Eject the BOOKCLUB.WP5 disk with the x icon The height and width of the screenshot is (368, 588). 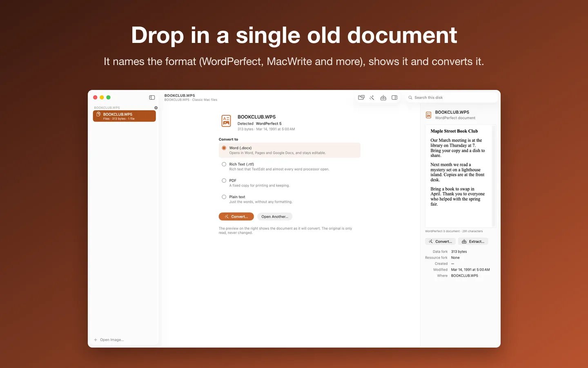tap(156, 108)
